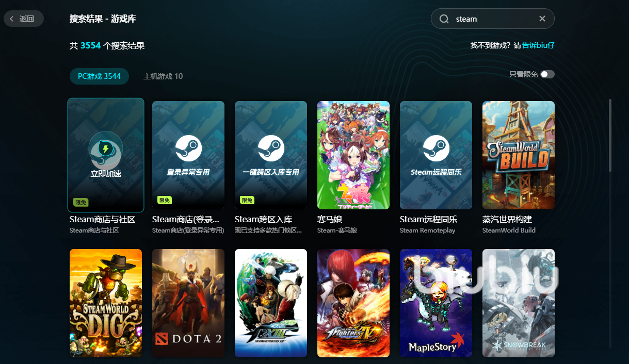Image resolution: width=629 pixels, height=364 pixels.
Task: Switch to the 主机游戏 10 tab
Action: [163, 76]
